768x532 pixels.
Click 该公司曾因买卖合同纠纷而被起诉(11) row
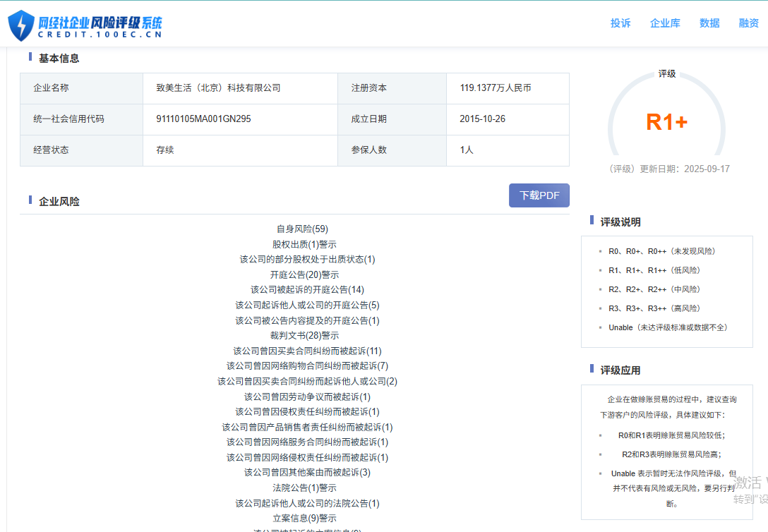(307, 351)
